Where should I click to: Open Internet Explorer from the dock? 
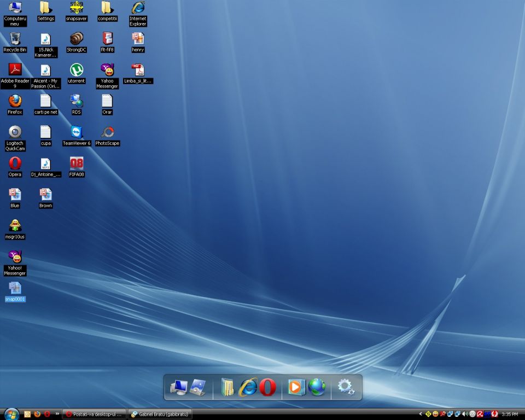coord(248,387)
